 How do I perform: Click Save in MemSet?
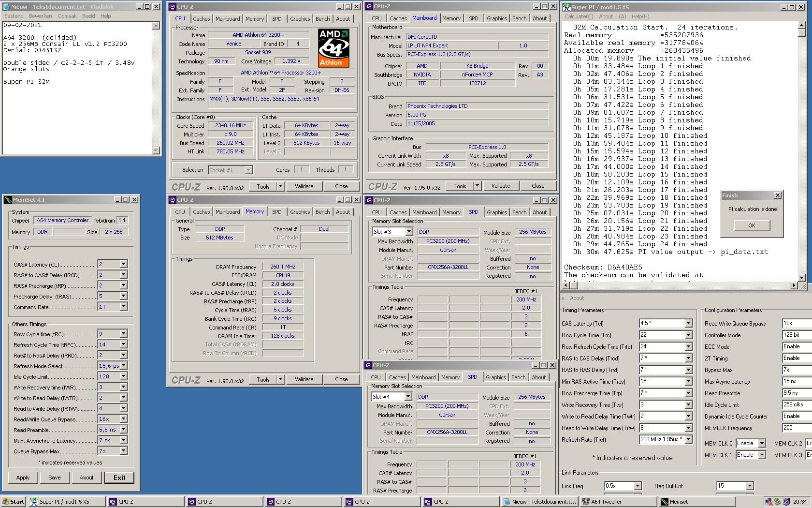coord(55,478)
